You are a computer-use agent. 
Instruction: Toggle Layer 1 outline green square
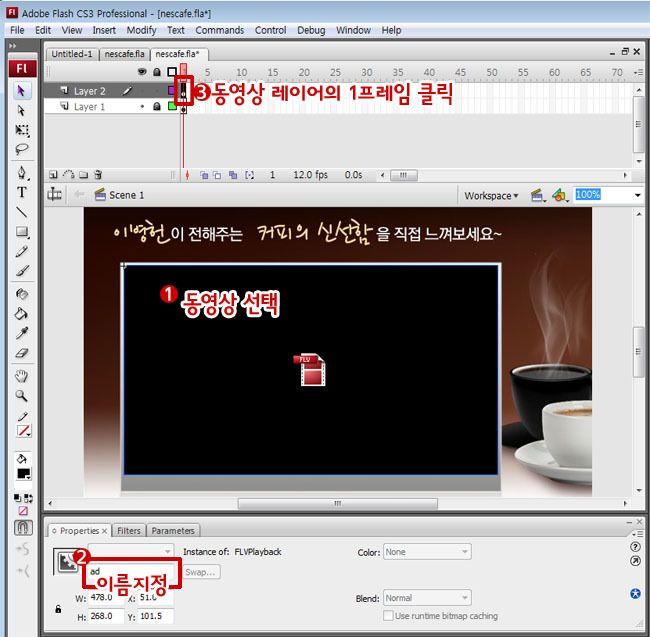point(172,107)
